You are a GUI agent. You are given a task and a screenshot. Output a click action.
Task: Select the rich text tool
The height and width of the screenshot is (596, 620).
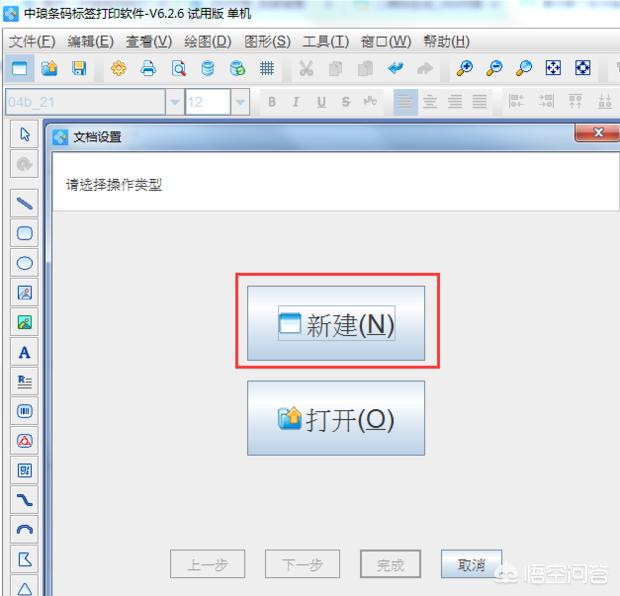[25, 382]
